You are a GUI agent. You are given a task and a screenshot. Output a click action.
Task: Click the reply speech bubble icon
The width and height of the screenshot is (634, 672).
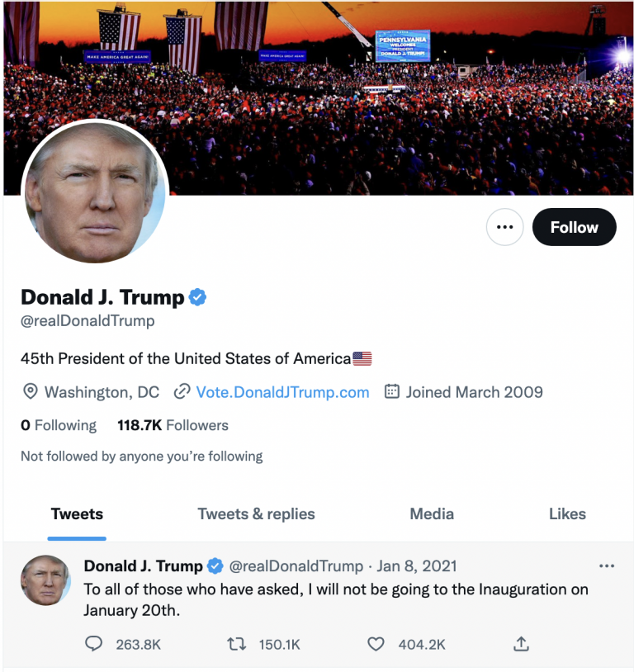93,644
